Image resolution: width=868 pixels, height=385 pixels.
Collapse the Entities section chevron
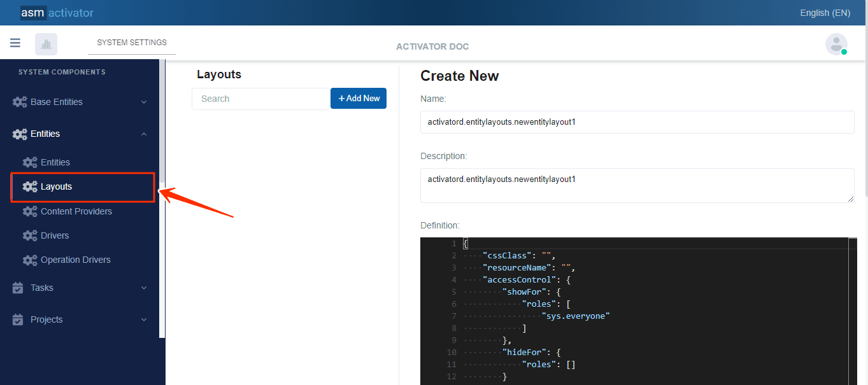[144, 134]
